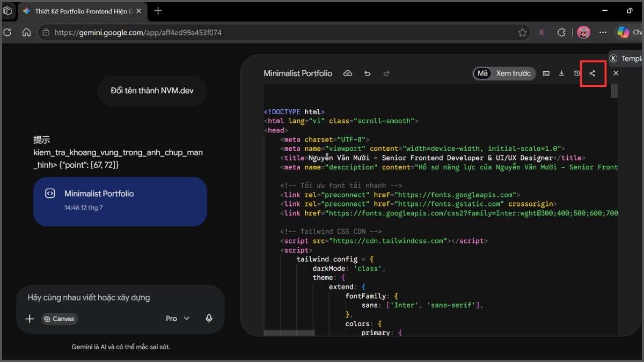This screenshot has width=644, height=362.
Task: Click the meta viewport code line
Action: tap(422, 149)
